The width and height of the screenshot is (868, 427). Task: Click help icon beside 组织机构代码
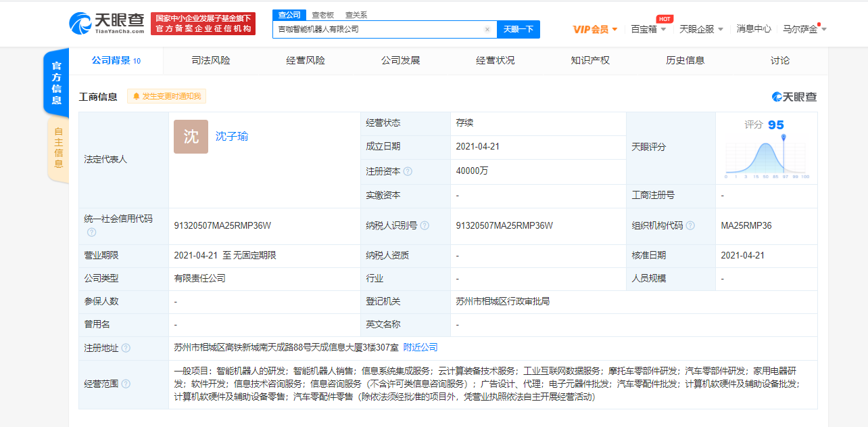point(690,226)
